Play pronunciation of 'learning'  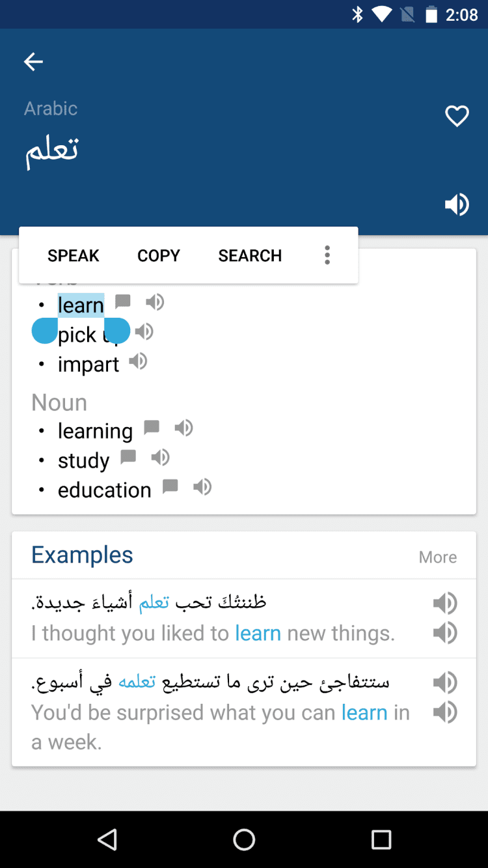coord(183,428)
